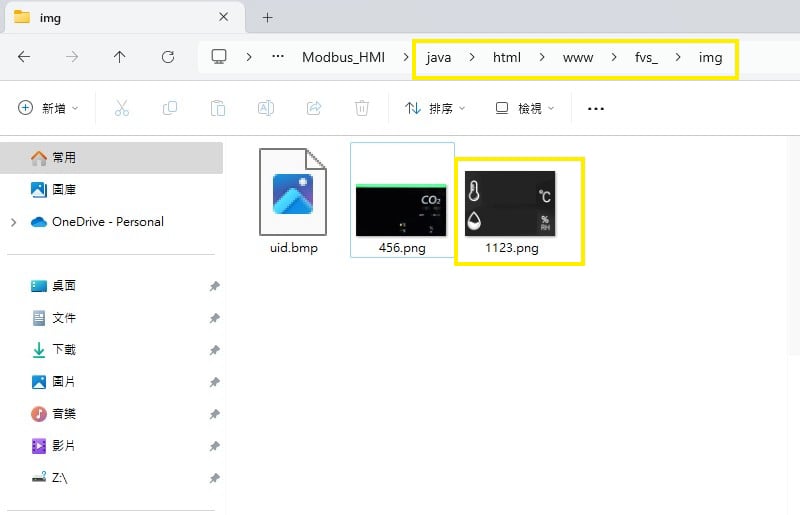The height and width of the screenshot is (515, 800).
Task: Click the Share icon in toolbar
Action: (x=314, y=108)
